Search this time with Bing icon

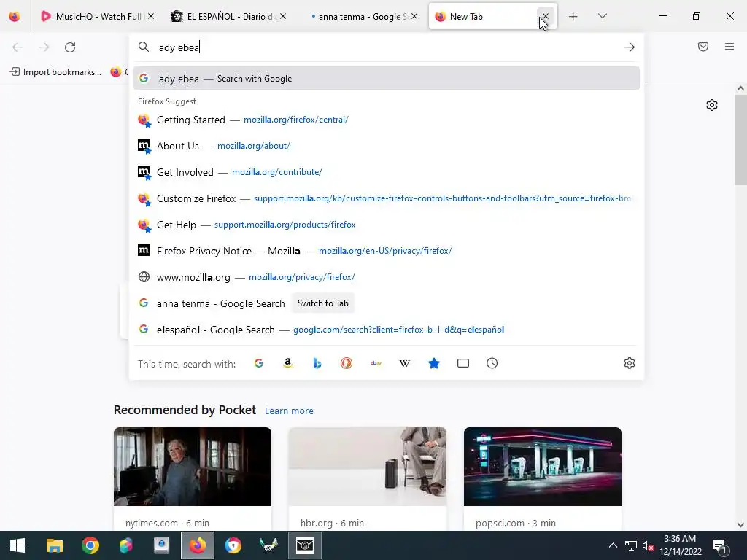317,363
